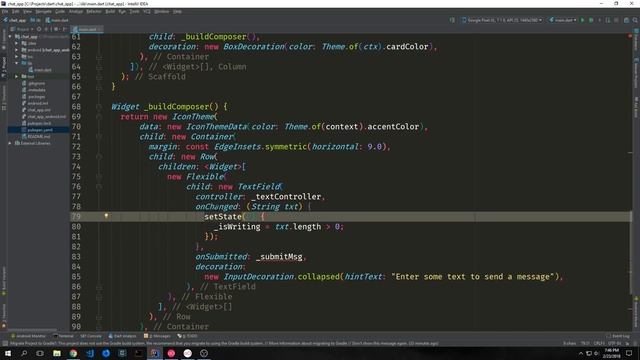This screenshot has width=640, height=360.
Task: Expand External Libraries node
Action: point(10,143)
